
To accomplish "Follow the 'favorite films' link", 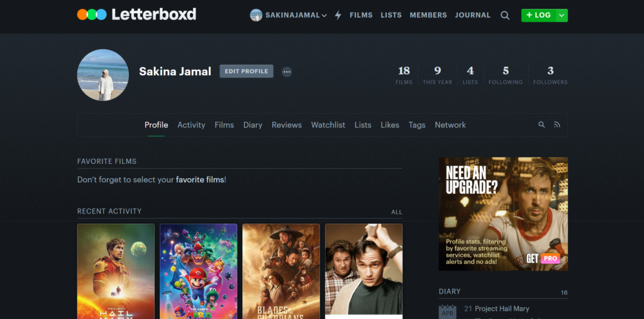I will tap(200, 180).
